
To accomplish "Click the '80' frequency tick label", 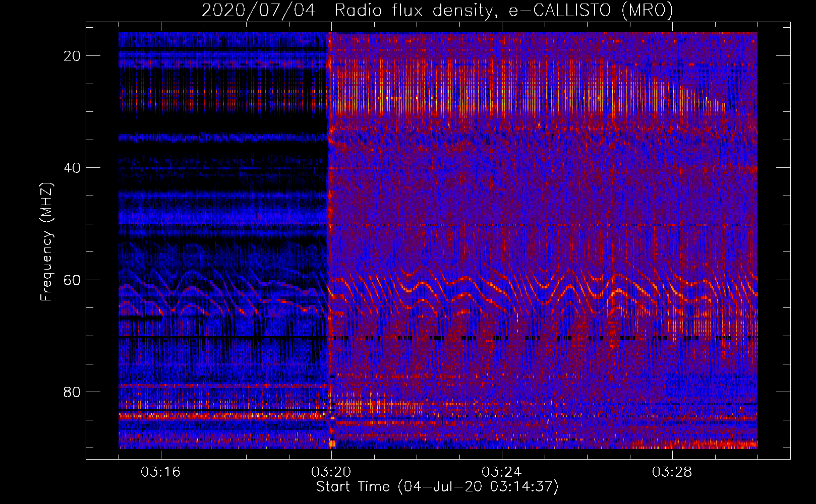I will [x=73, y=392].
